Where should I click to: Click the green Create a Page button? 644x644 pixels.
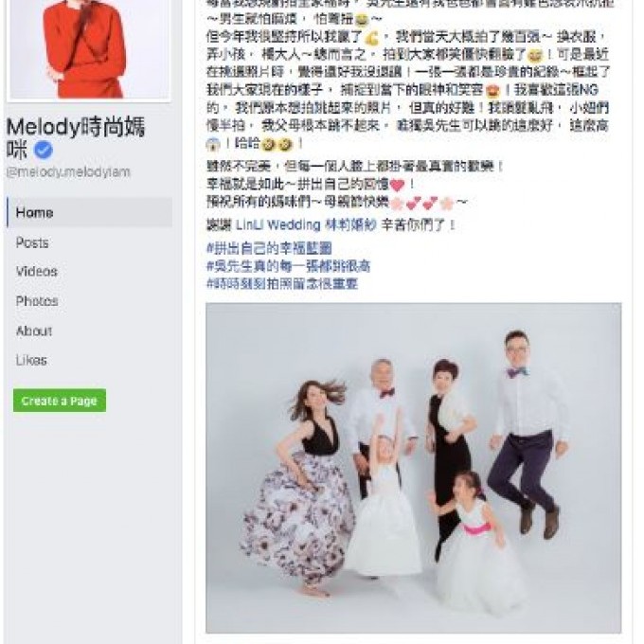click(60, 401)
